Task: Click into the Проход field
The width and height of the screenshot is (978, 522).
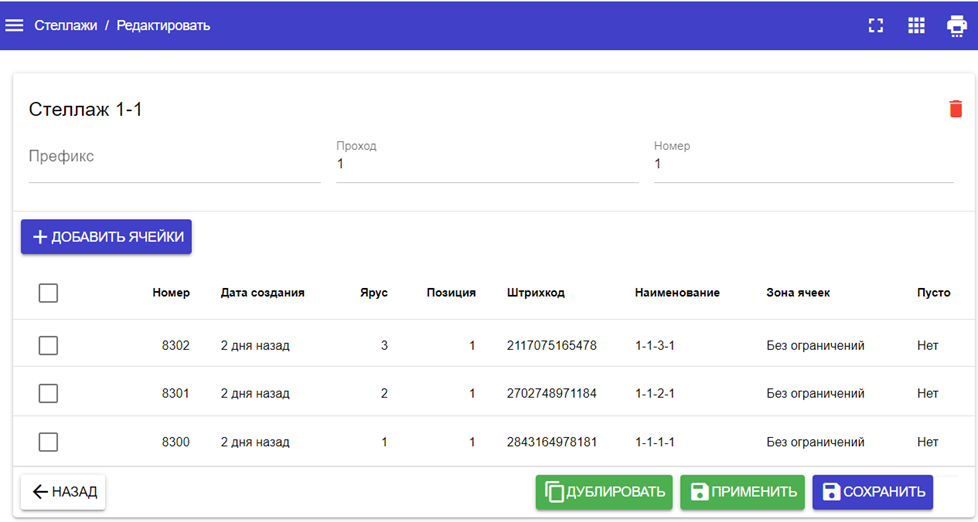Action: (486, 165)
